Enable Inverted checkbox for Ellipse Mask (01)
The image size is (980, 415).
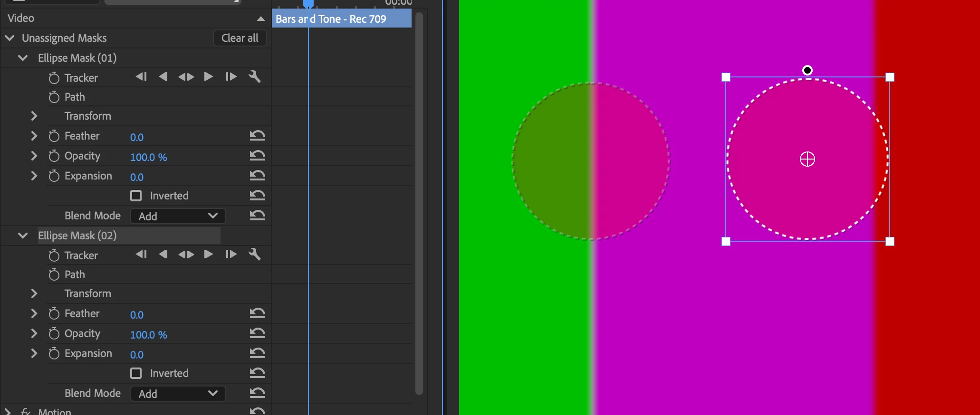136,196
